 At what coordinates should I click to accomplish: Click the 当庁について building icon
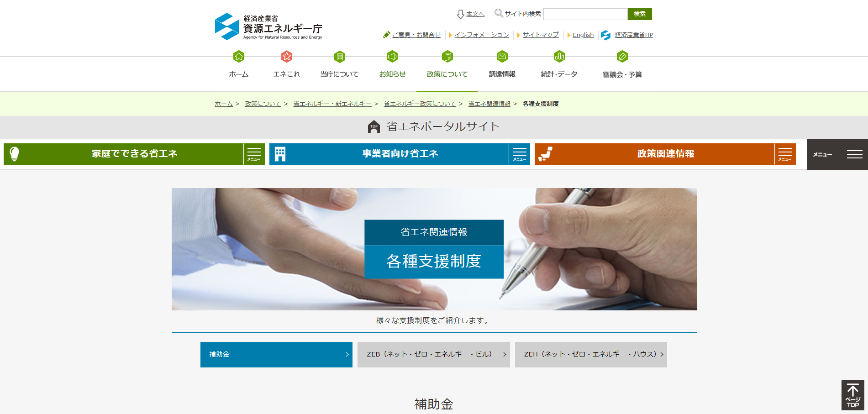(339, 57)
